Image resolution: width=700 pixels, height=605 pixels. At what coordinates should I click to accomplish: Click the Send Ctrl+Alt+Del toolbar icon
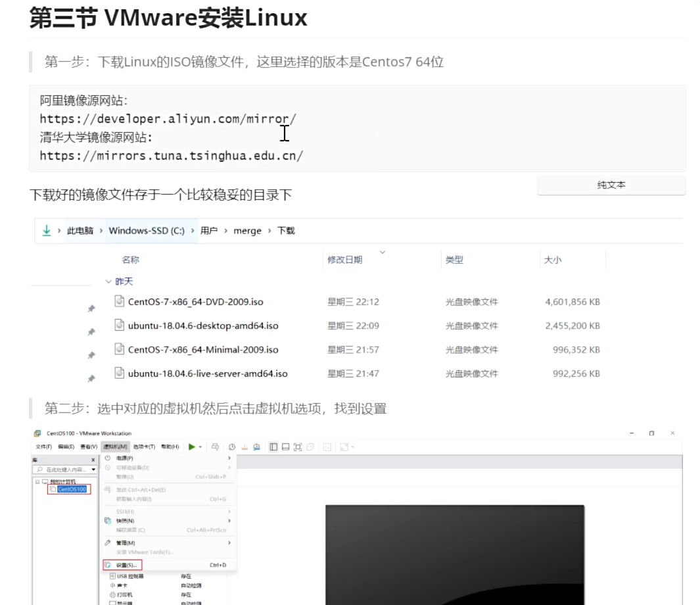tap(215, 447)
